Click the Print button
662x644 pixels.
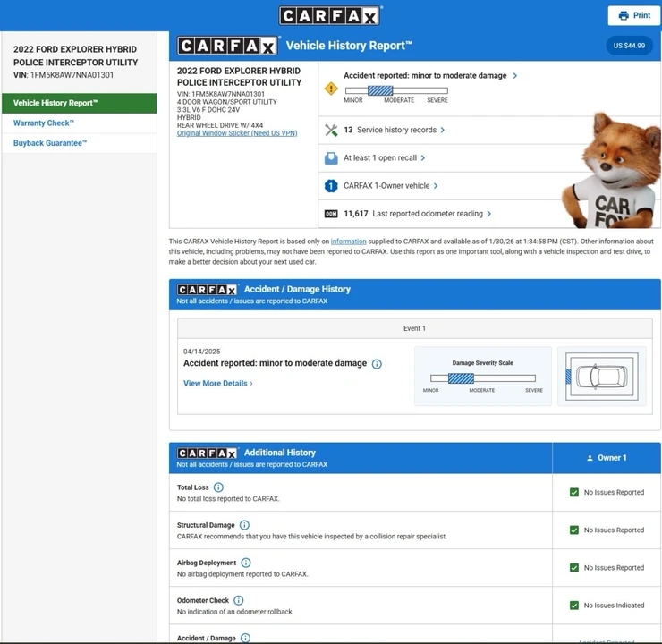coord(634,15)
